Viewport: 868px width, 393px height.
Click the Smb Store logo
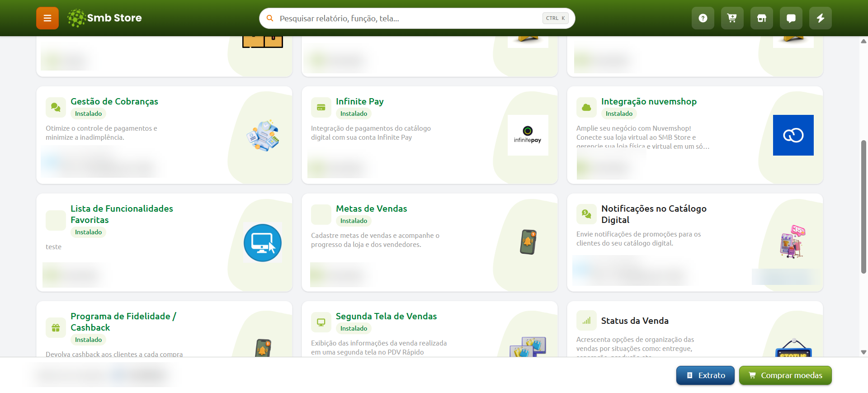click(x=104, y=18)
